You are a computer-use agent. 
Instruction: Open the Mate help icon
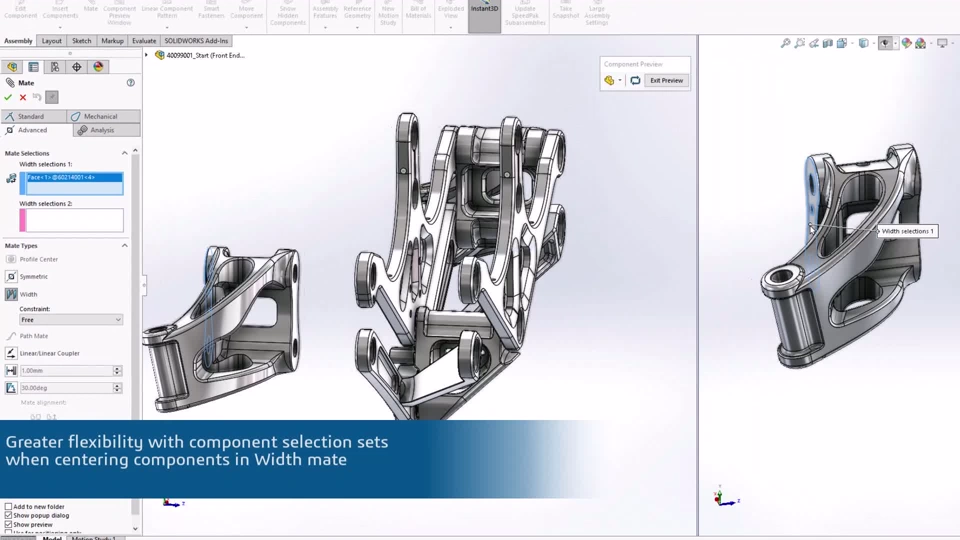(x=130, y=83)
